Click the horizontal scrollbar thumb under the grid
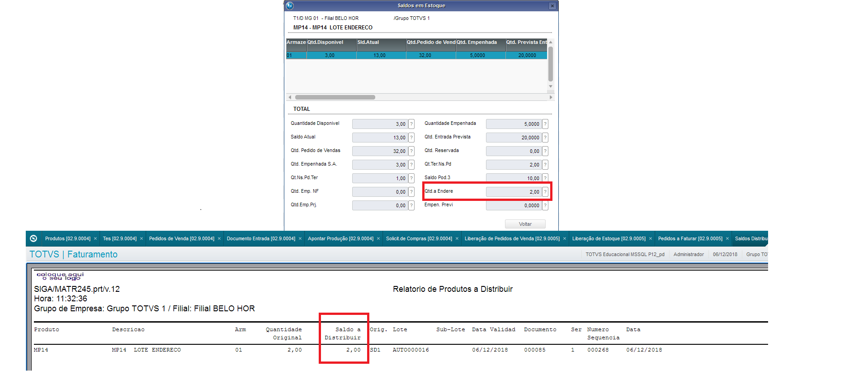868x371 pixels. point(335,97)
